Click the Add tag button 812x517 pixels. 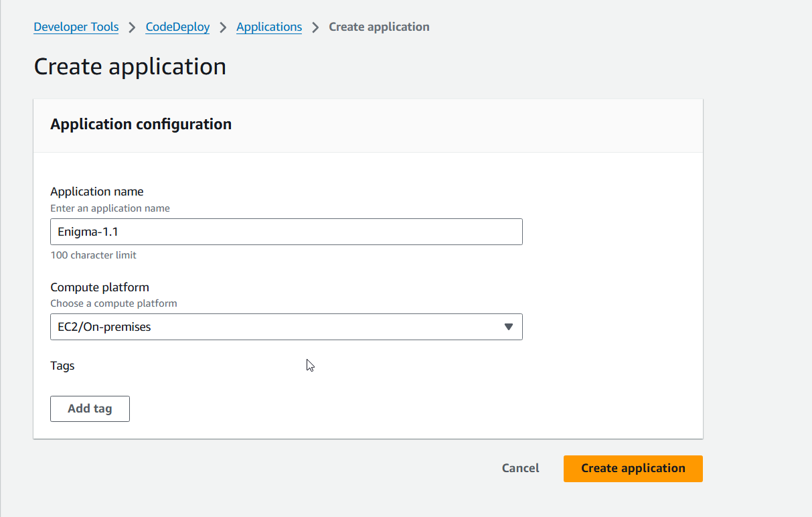[90, 409]
